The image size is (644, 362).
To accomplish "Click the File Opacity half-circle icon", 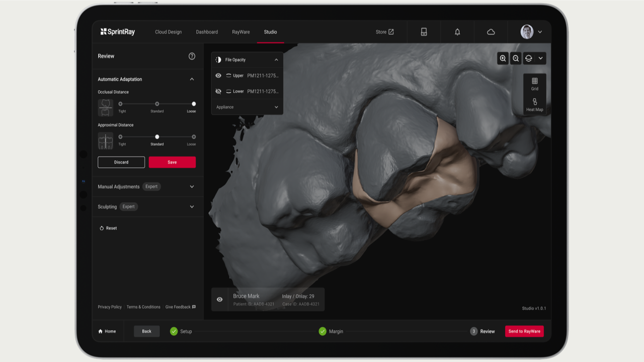I will point(218,60).
